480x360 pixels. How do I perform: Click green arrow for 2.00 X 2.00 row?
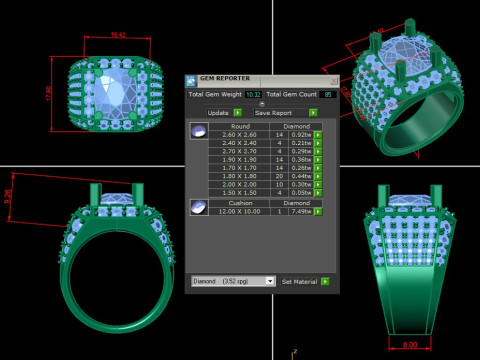318,185
